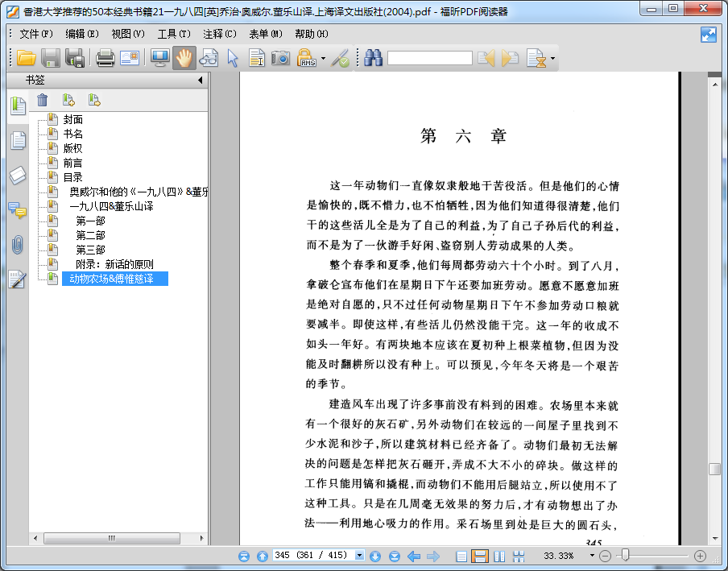Click the binoculars search icon

click(373, 59)
